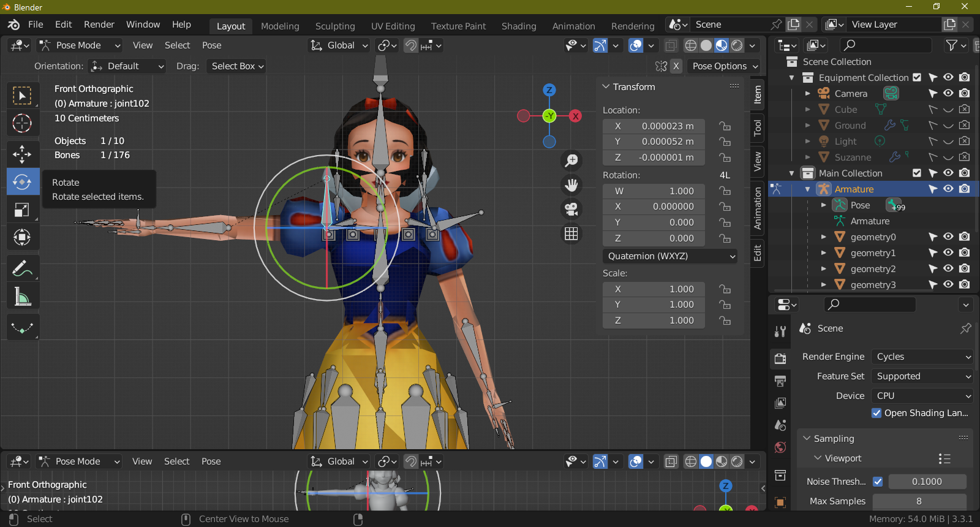Image resolution: width=980 pixels, height=527 pixels.
Task: Open the Animation workspace tab
Action: pos(573,26)
